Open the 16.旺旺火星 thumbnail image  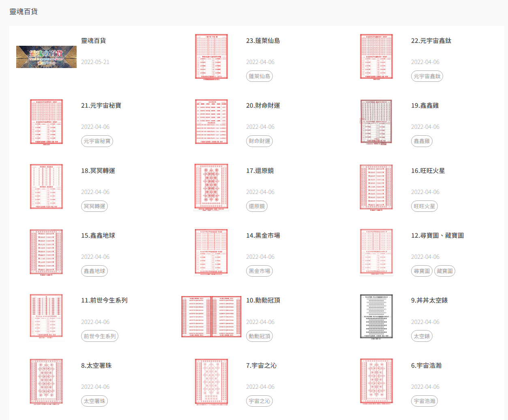point(376,187)
